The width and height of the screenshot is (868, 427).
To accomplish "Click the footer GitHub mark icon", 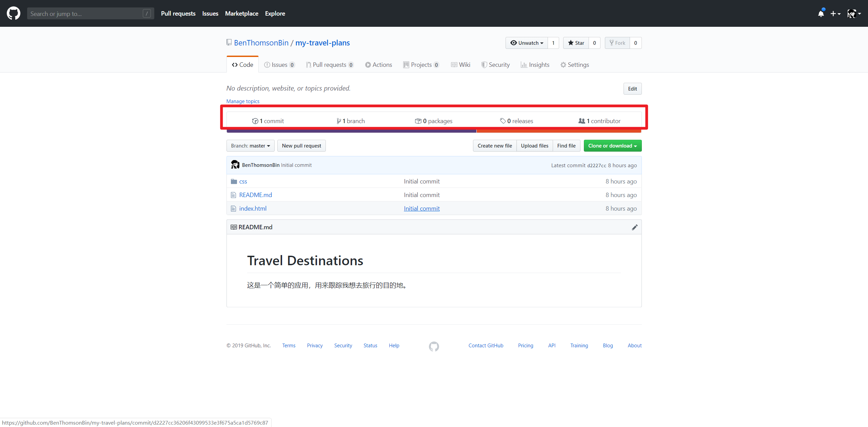I will pyautogui.click(x=434, y=346).
